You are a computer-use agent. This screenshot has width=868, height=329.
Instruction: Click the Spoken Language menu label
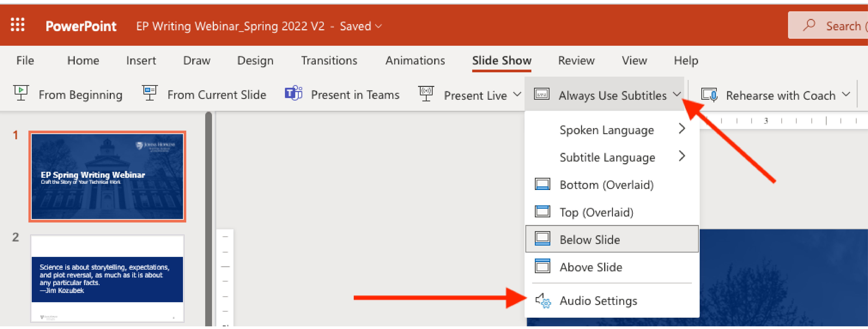tap(607, 130)
